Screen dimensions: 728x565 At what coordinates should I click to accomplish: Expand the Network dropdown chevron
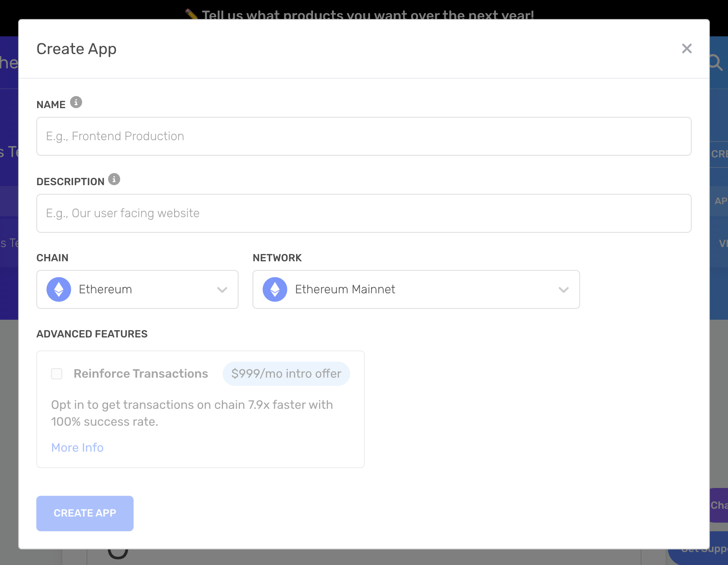coord(563,290)
